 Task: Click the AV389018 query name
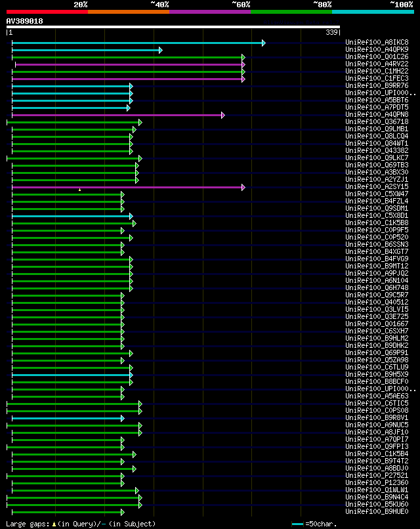pyautogui.click(x=25, y=21)
